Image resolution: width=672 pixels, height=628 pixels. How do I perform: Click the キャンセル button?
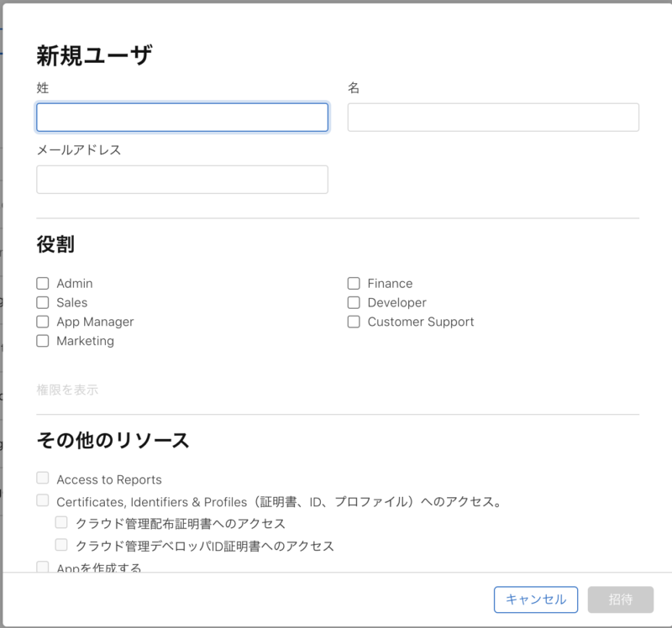(536, 599)
